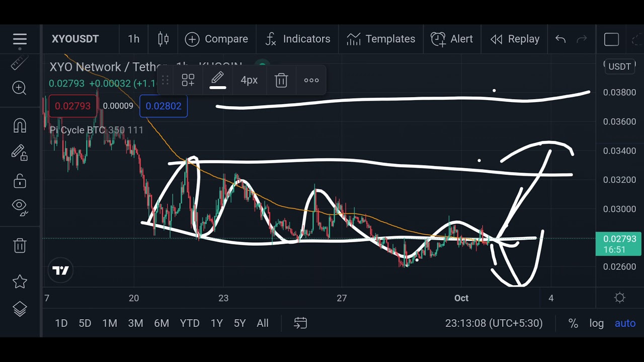Image resolution: width=644 pixels, height=362 pixels.
Task: Redo the last undone action
Action: 582,39
